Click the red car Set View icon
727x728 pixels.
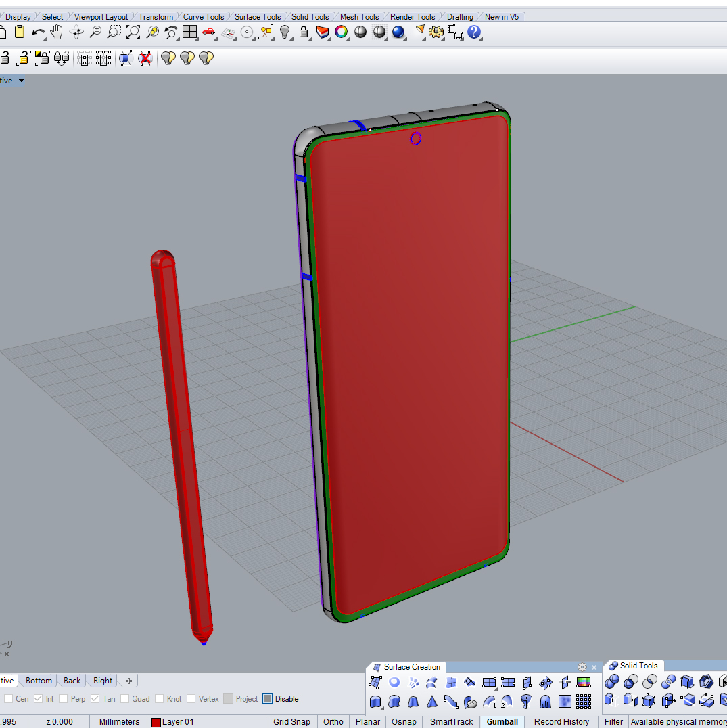pyautogui.click(x=208, y=32)
